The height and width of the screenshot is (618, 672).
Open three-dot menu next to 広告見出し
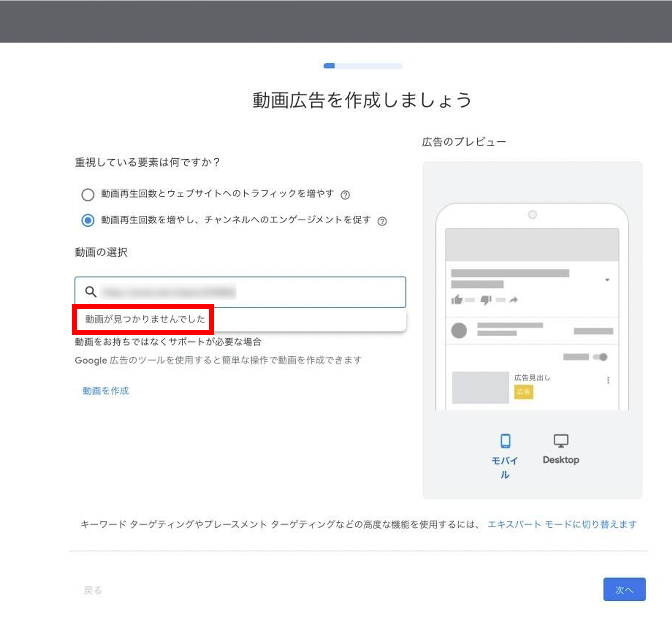(608, 380)
